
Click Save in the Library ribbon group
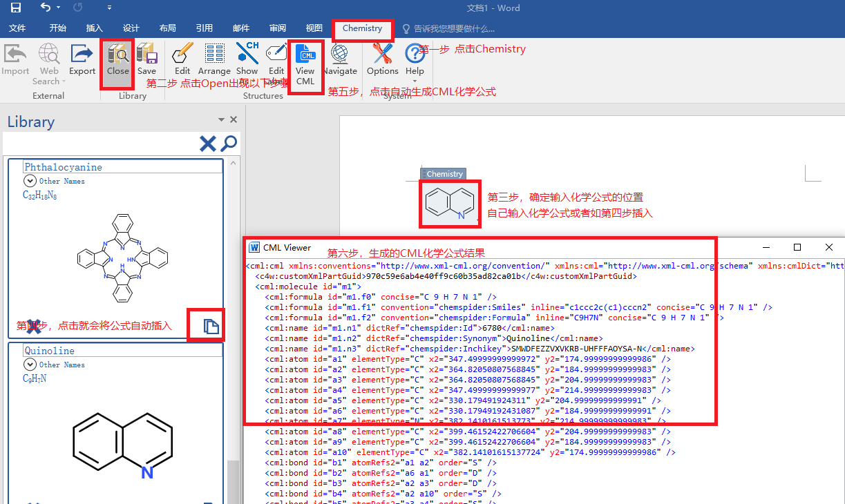146,61
